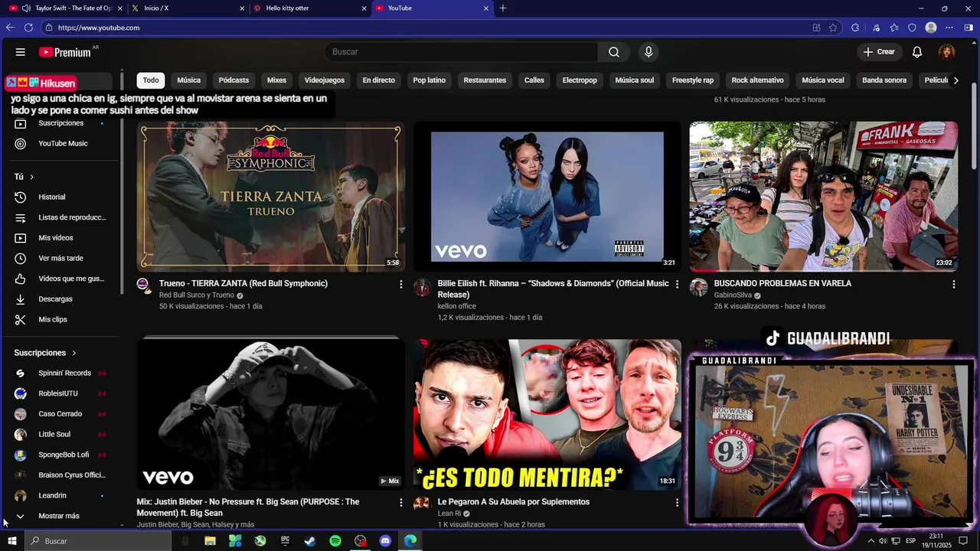Viewport: 980px width, 551px height.
Task: Select the En directo filter chip
Action: (379, 80)
